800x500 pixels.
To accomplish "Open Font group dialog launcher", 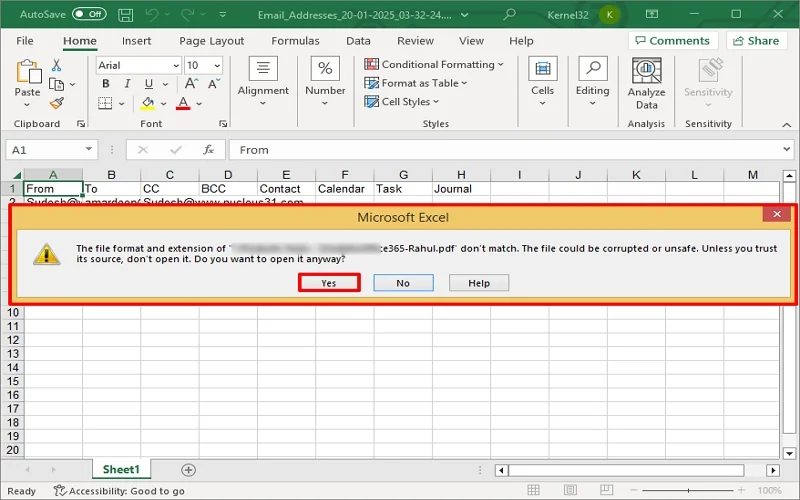I will point(223,123).
